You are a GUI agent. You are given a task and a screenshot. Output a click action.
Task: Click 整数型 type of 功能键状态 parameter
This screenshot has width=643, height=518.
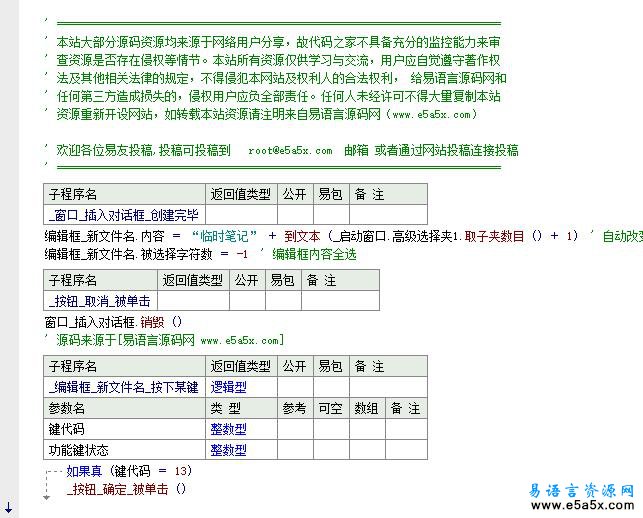[228, 451]
